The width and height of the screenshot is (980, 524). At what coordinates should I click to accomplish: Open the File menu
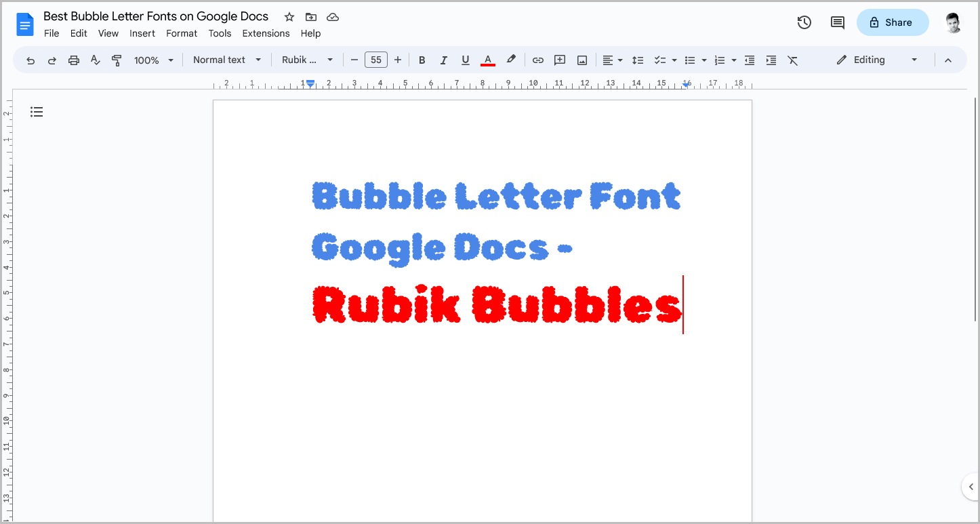click(x=52, y=33)
